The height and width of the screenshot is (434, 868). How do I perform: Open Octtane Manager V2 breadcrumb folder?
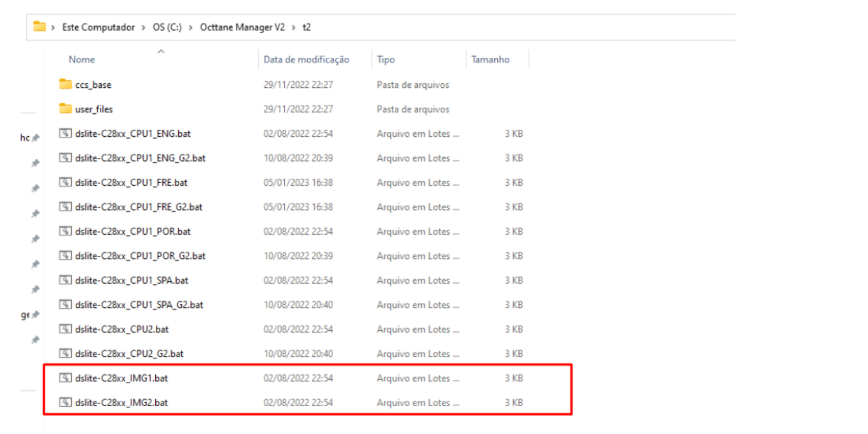pos(242,27)
